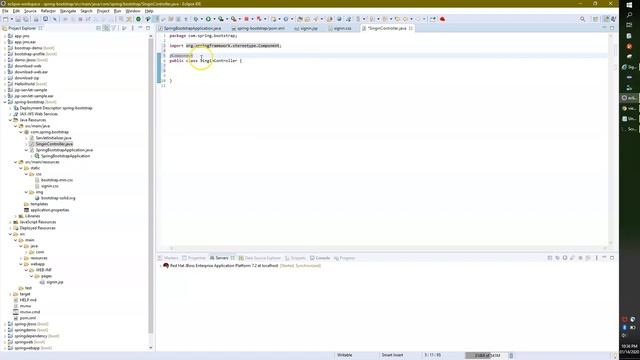This screenshot has height=360, width=640.
Task: Select HELP.md in Project Explorer
Action: 28,300
